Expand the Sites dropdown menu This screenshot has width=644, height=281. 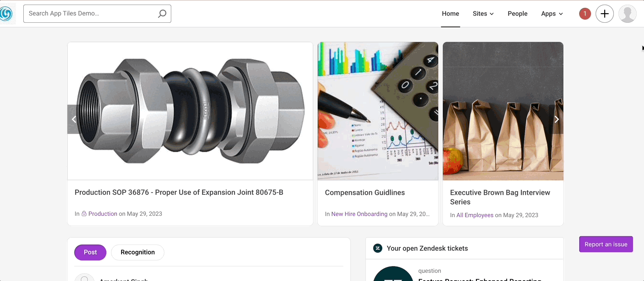pyautogui.click(x=483, y=14)
